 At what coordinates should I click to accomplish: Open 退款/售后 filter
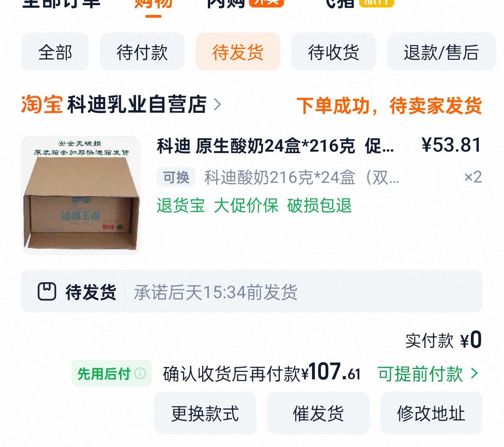tap(442, 52)
